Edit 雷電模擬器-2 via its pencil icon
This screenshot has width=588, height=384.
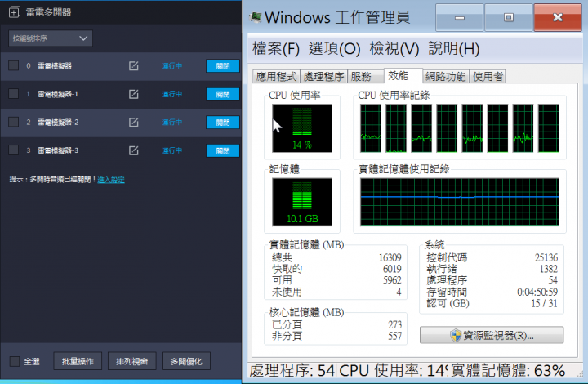pos(133,123)
